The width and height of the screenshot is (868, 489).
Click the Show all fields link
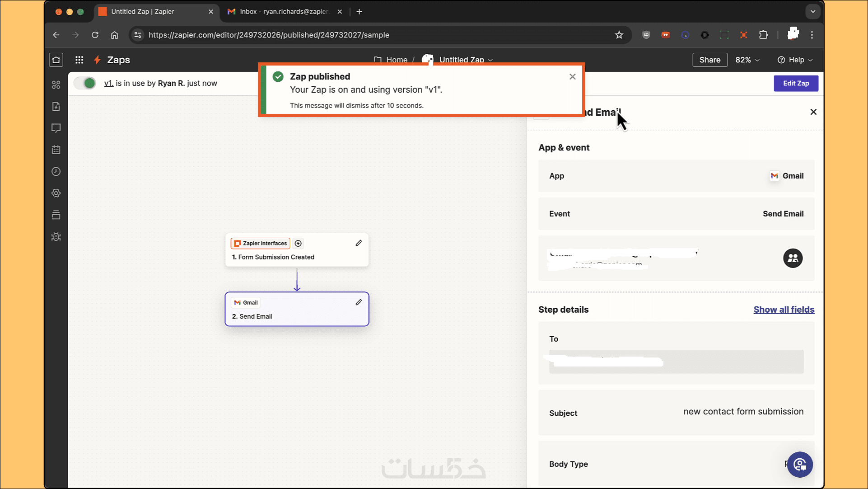(784, 310)
